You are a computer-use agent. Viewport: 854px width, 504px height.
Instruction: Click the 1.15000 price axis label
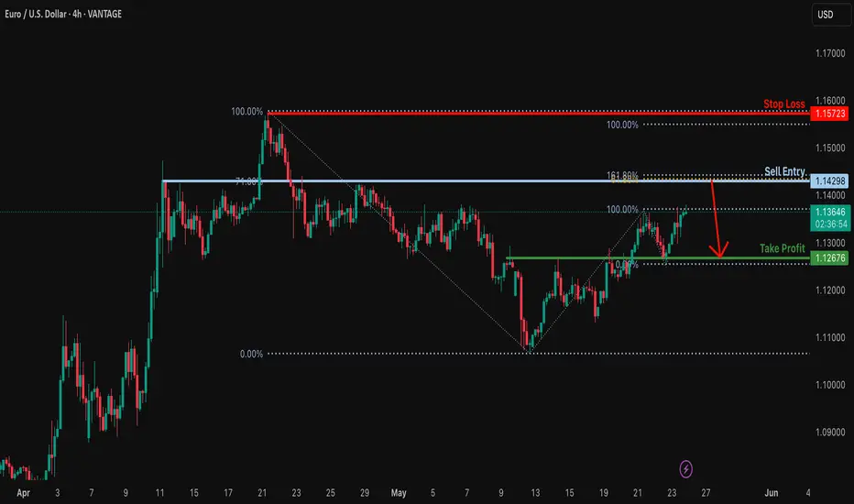pos(830,148)
